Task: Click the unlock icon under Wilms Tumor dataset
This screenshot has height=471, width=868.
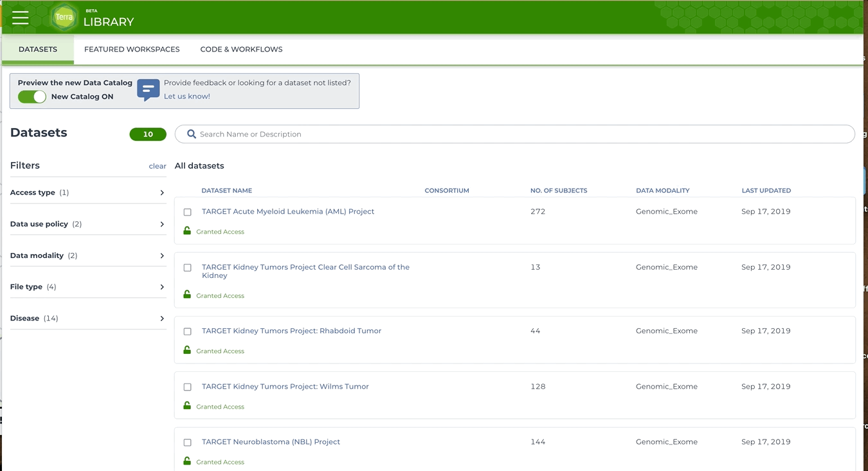Action: coord(187,405)
